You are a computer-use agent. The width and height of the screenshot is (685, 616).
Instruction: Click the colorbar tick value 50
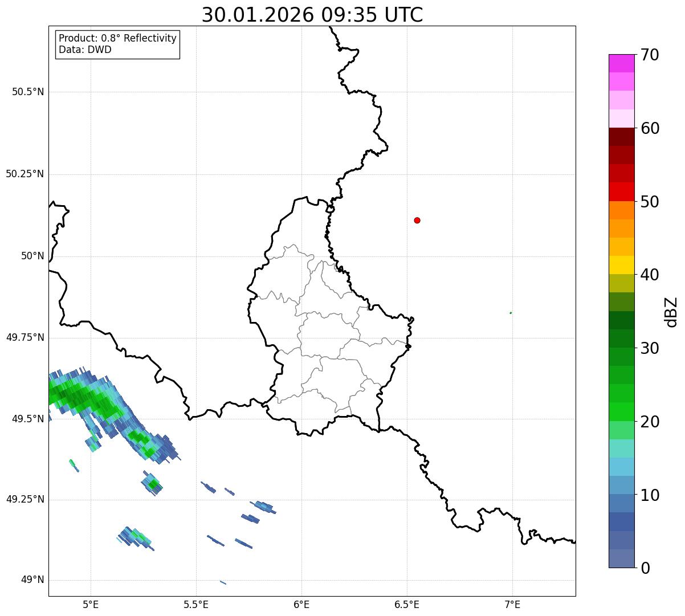pyautogui.click(x=650, y=202)
